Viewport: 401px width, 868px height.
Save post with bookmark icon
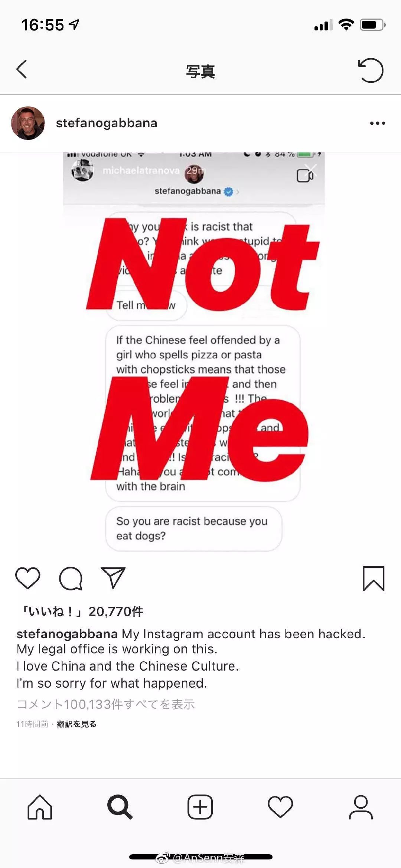click(373, 578)
